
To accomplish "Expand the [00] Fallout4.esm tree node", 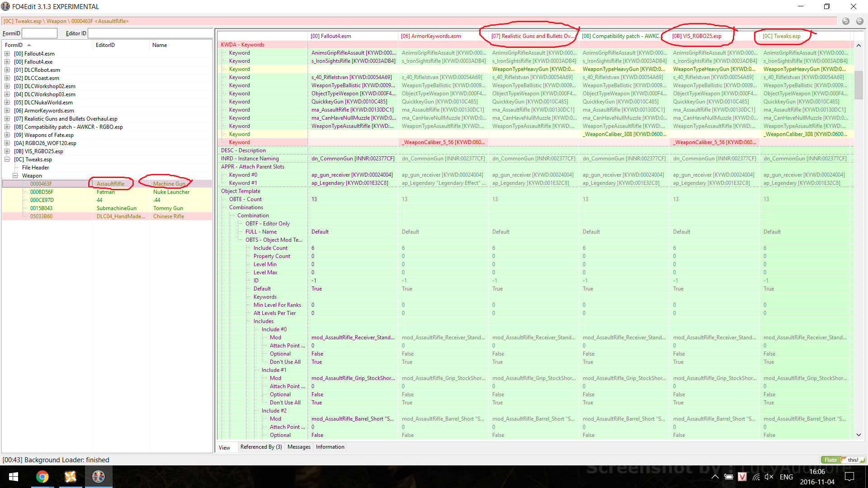I will (7, 54).
